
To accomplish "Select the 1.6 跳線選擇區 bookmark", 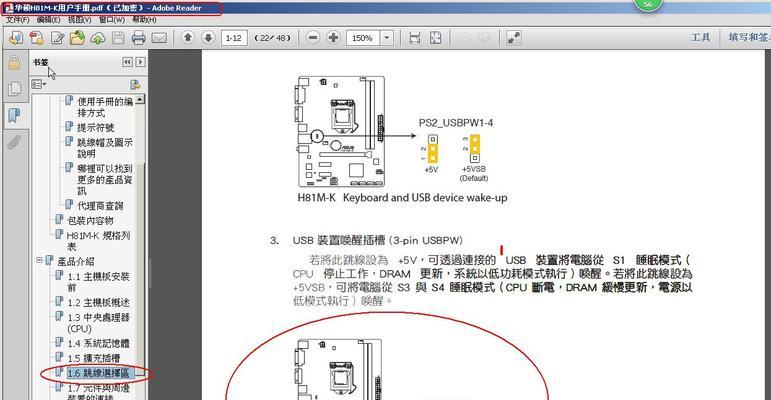I will point(98,373).
